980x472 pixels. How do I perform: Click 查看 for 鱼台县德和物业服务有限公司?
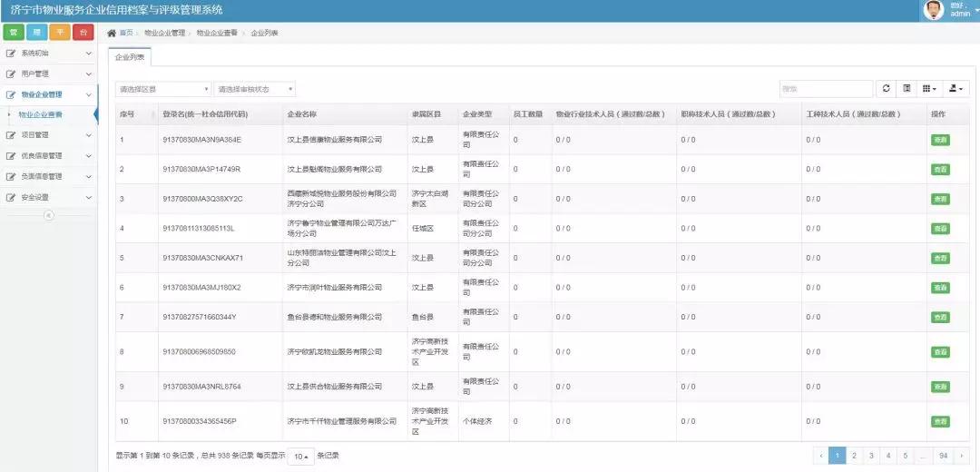pyautogui.click(x=940, y=318)
